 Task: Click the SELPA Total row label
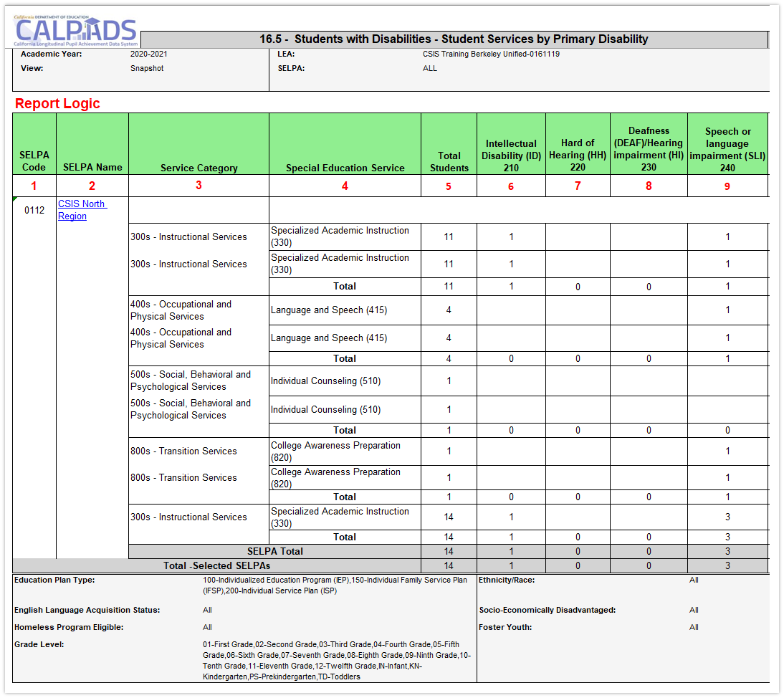click(274, 551)
